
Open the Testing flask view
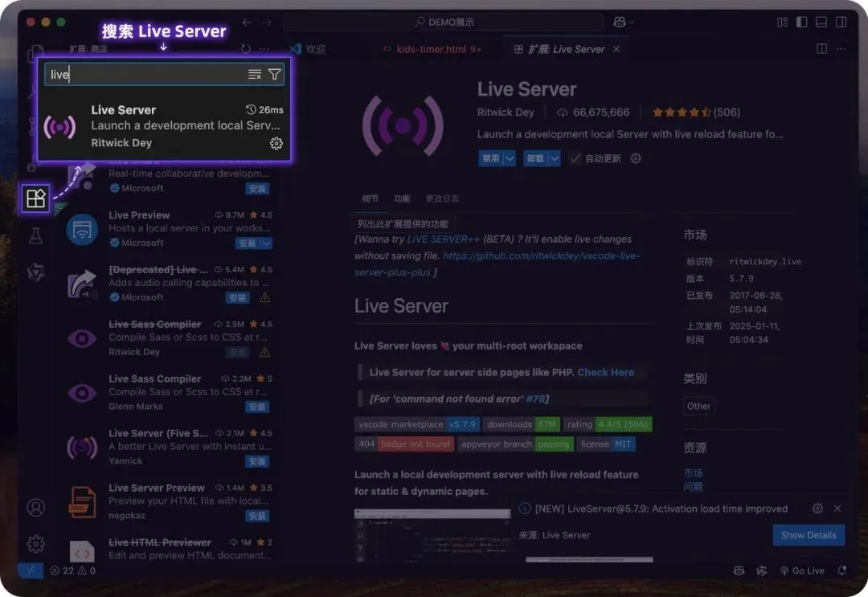tap(36, 236)
